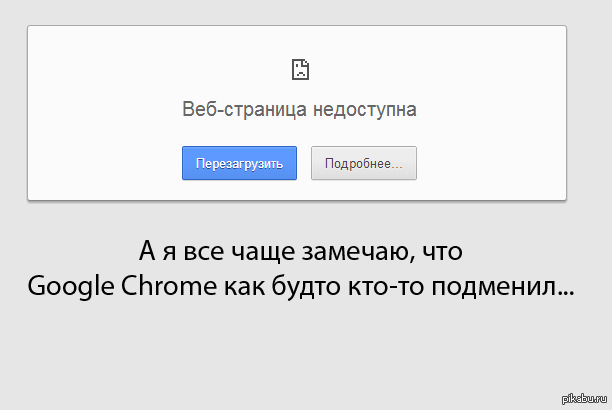
Task: Click the word что ending the first caption line
Action: (443, 250)
